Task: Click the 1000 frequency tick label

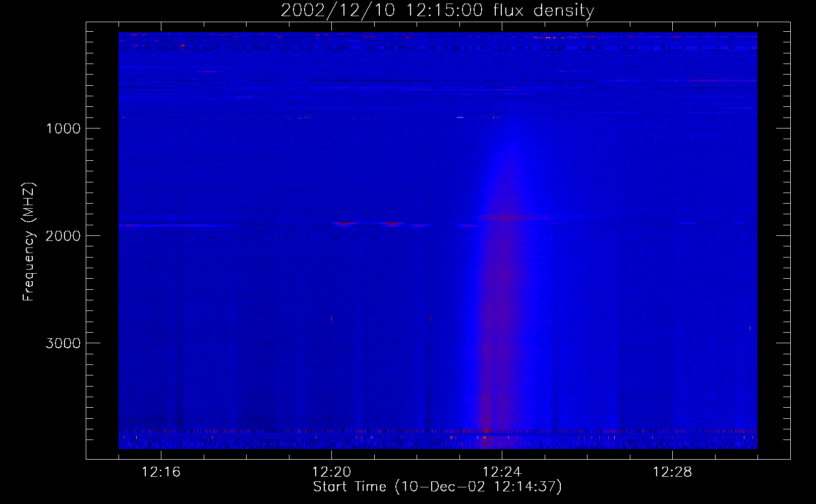Action: (x=64, y=129)
